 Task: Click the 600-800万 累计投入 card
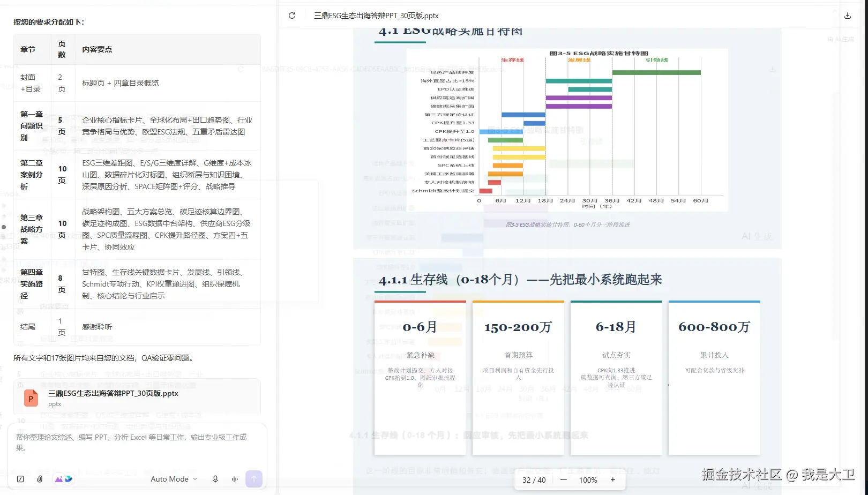pyautogui.click(x=714, y=378)
